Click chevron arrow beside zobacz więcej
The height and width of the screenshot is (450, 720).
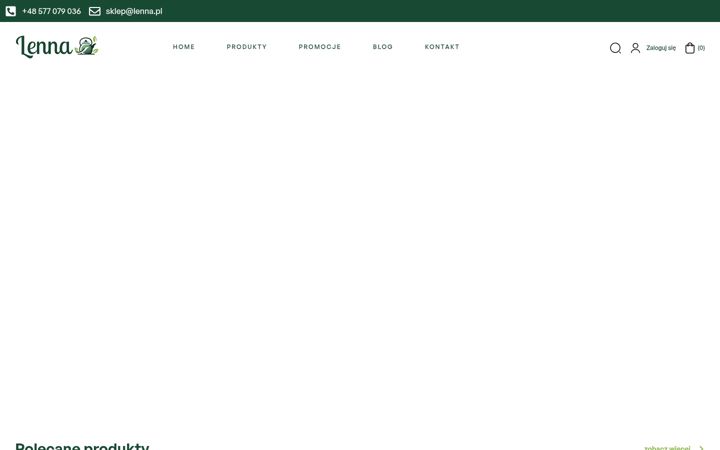[701, 448]
